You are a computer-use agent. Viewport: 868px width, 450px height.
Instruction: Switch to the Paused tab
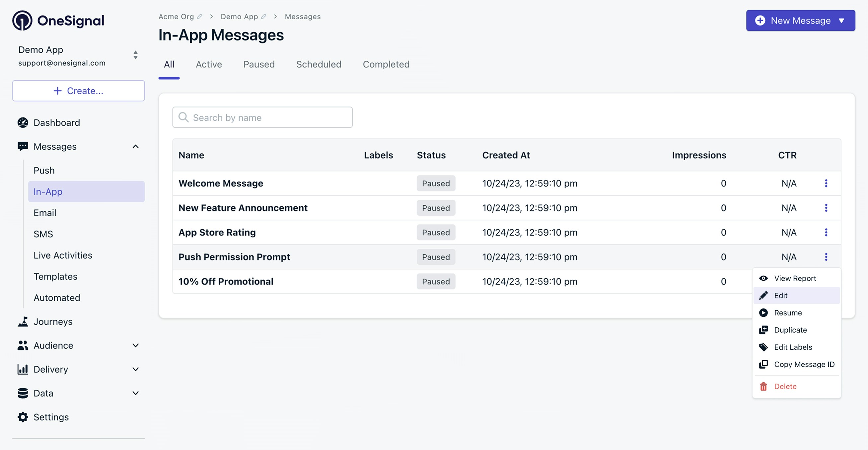259,64
